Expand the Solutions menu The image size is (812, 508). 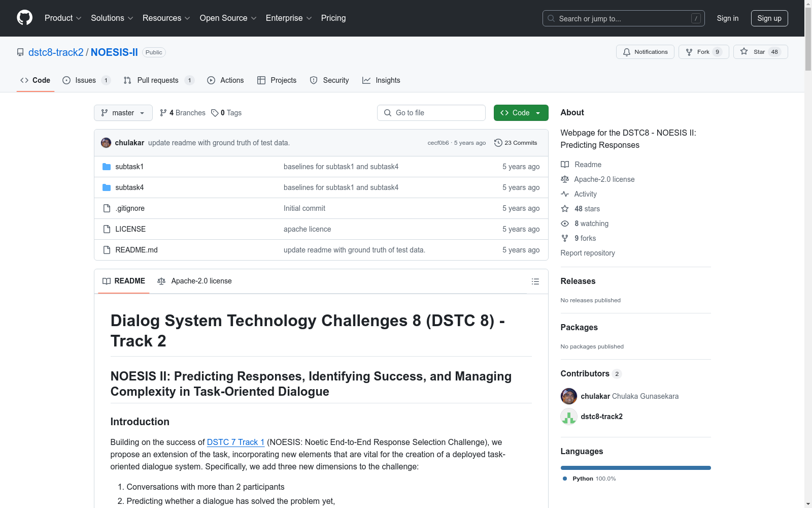click(x=112, y=18)
